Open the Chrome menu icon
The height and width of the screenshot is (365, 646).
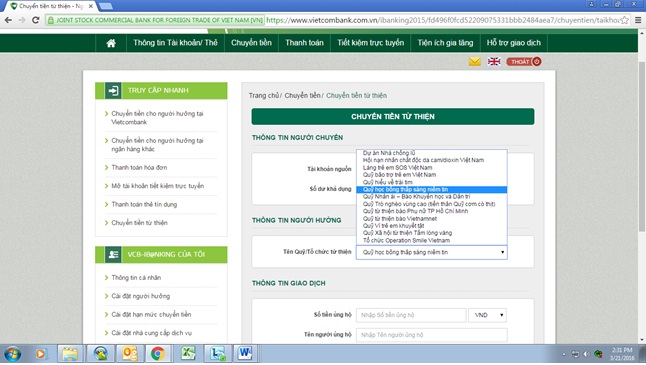tap(638, 20)
